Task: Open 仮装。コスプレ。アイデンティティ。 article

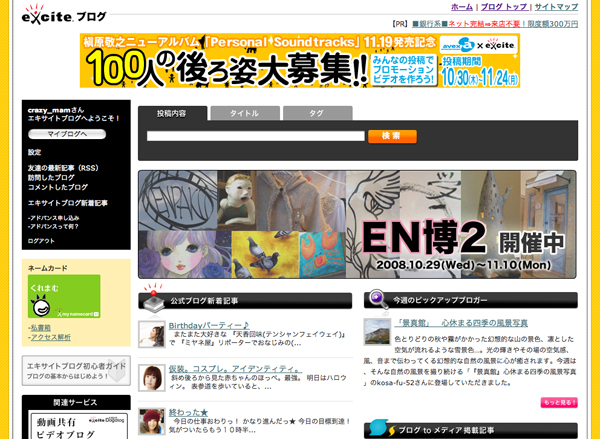Action: point(235,369)
